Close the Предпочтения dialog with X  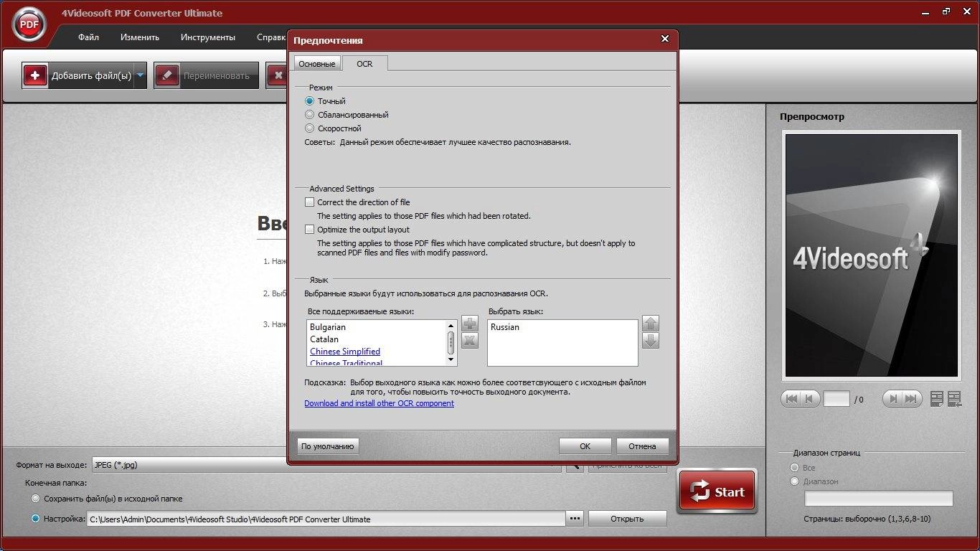[x=665, y=39]
